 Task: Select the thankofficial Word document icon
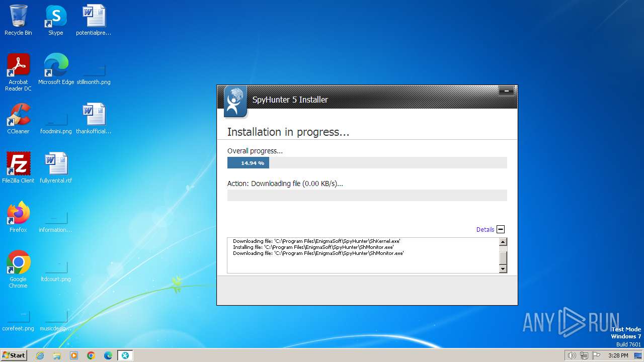coord(94,118)
